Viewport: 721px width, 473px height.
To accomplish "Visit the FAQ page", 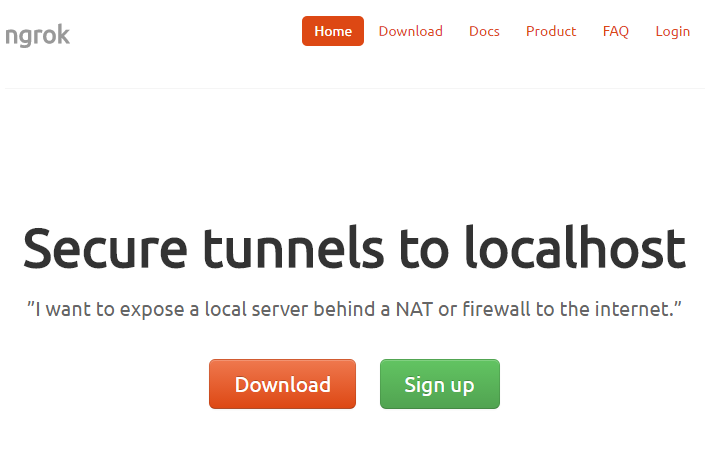I will click(x=615, y=31).
